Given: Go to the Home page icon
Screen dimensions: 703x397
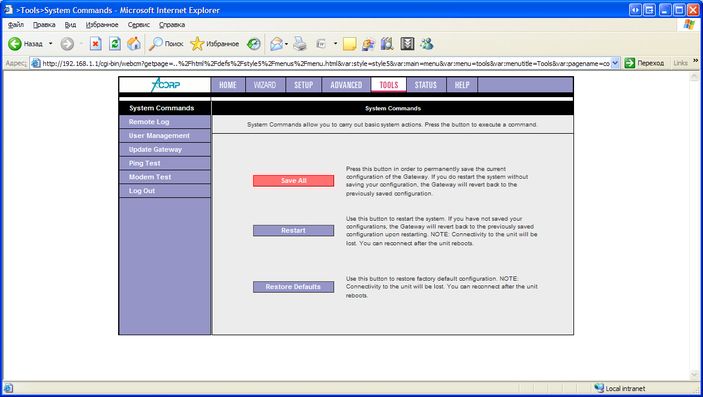Looking at the screenshot, I should (134, 44).
